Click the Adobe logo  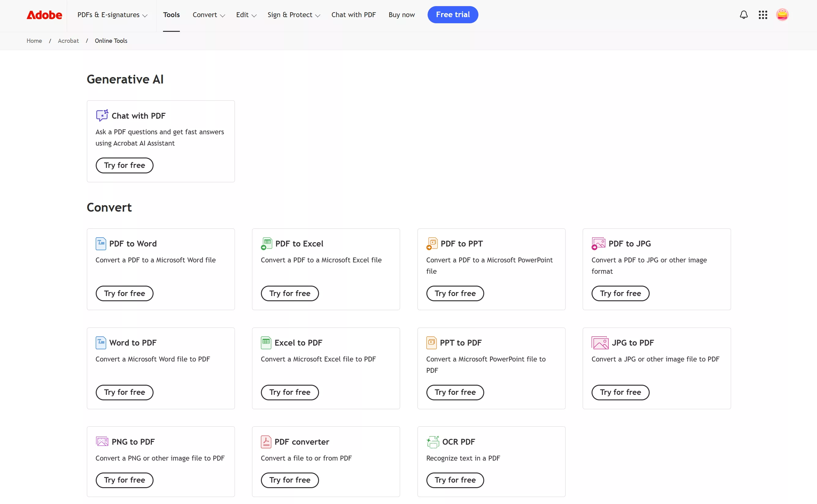(x=44, y=15)
